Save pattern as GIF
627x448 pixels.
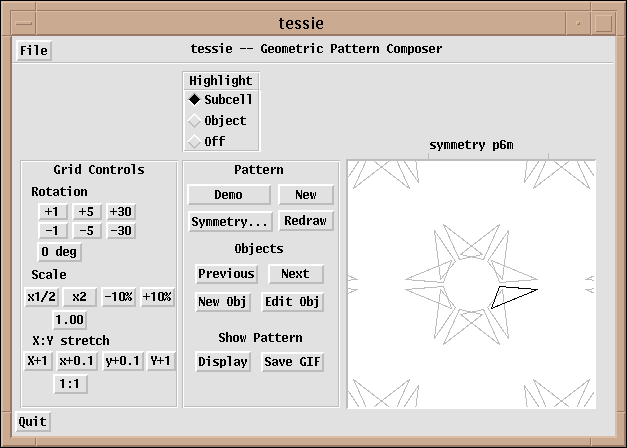click(293, 362)
